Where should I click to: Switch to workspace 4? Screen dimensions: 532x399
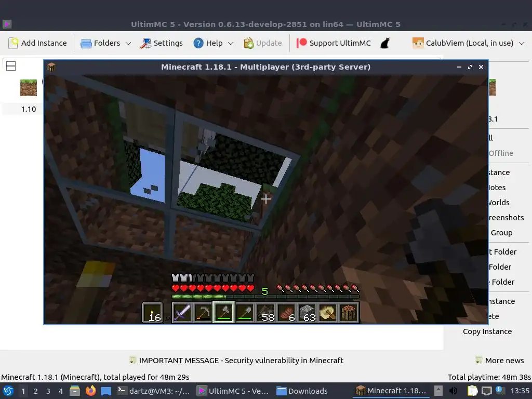click(61, 391)
